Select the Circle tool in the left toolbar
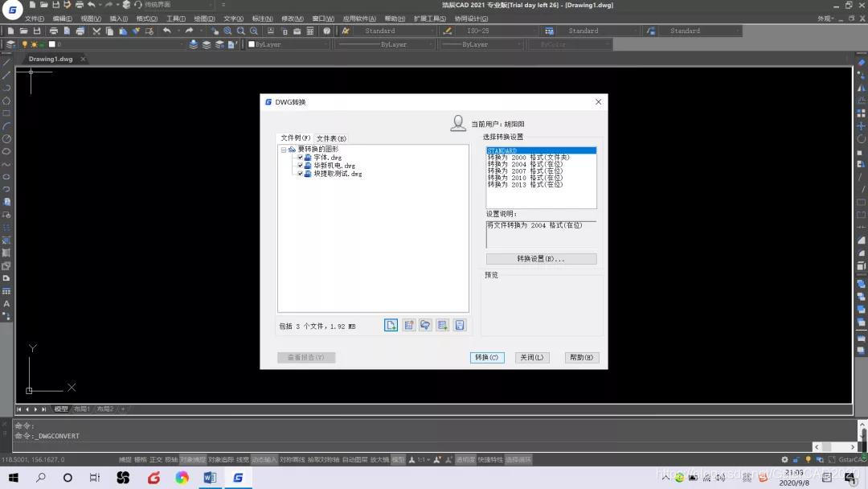Screen dimensions: 868x489 (x=6, y=139)
